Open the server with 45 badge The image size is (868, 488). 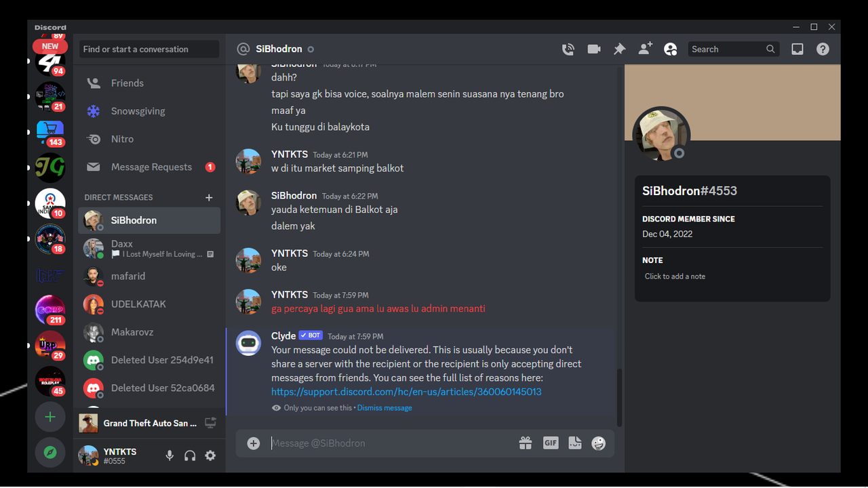pyautogui.click(x=50, y=381)
